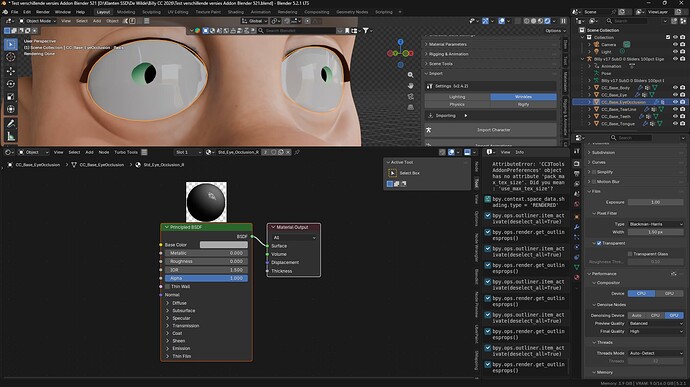The height and width of the screenshot is (387, 690).
Task: Select wireframe viewport shading icon
Action: coord(527,21)
